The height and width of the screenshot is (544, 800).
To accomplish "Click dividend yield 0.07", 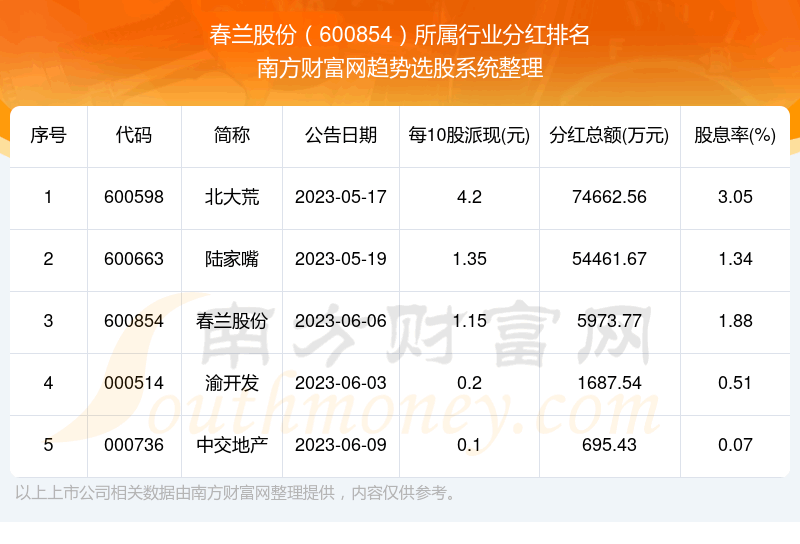I will 735,445.
